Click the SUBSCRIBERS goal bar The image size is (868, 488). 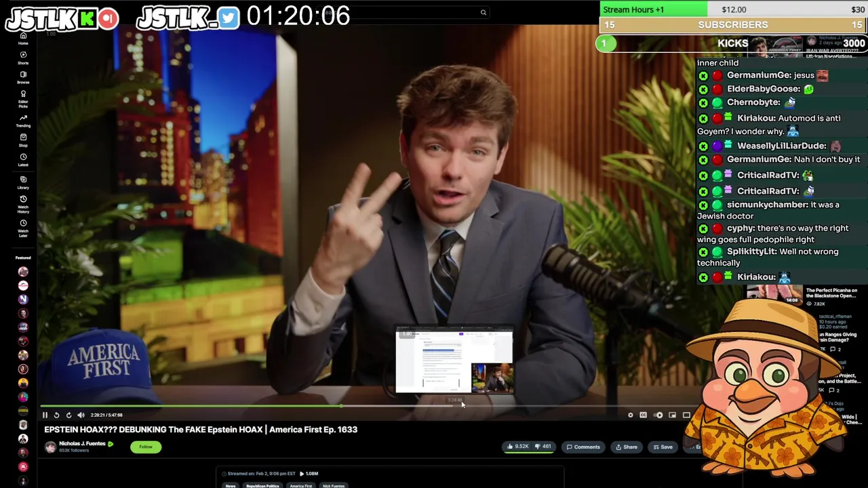pos(733,25)
